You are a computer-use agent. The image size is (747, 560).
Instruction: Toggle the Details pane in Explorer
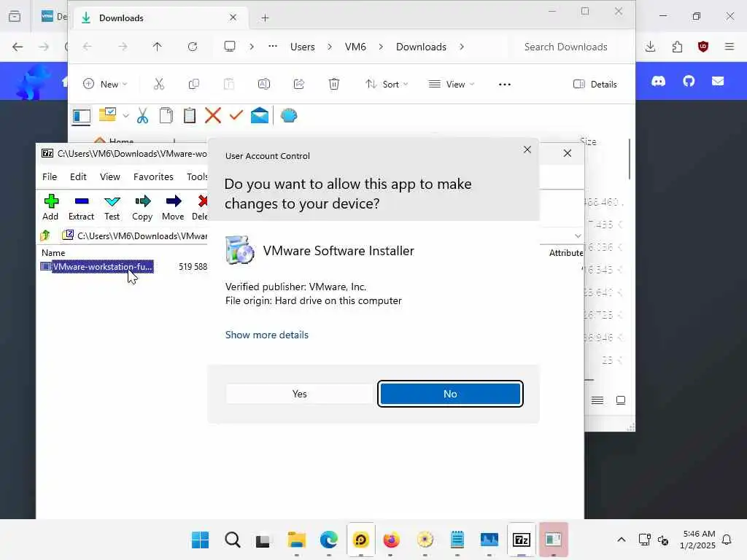pyautogui.click(x=595, y=85)
